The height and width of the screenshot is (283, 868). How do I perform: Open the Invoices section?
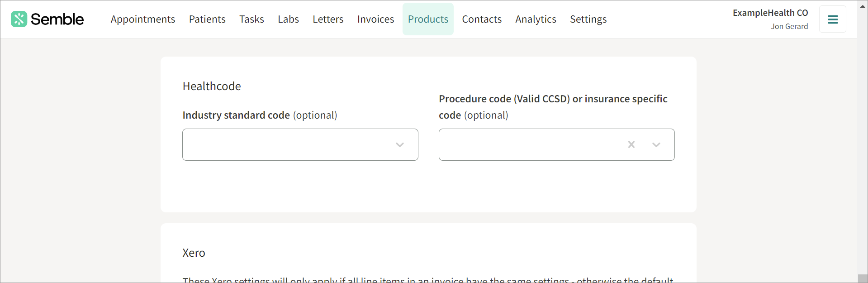tap(375, 19)
